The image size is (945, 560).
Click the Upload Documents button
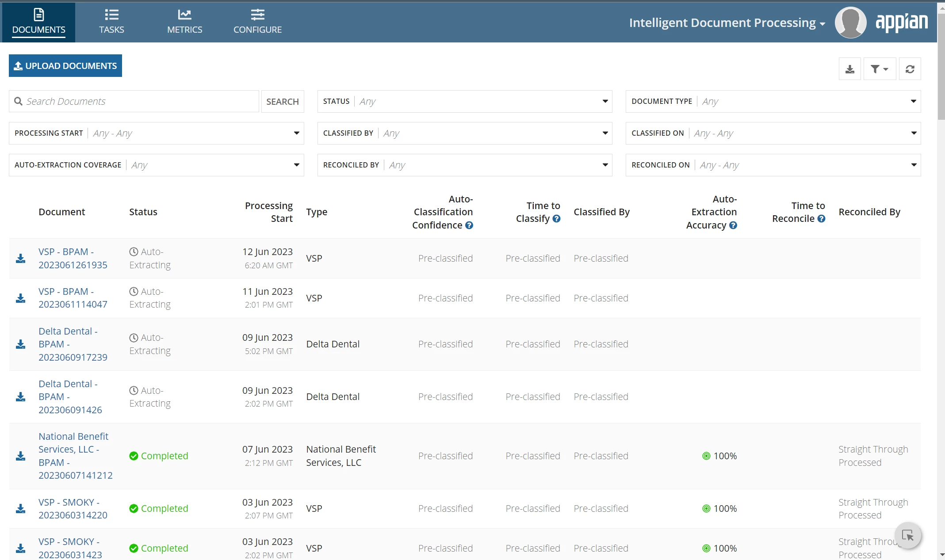(x=65, y=66)
